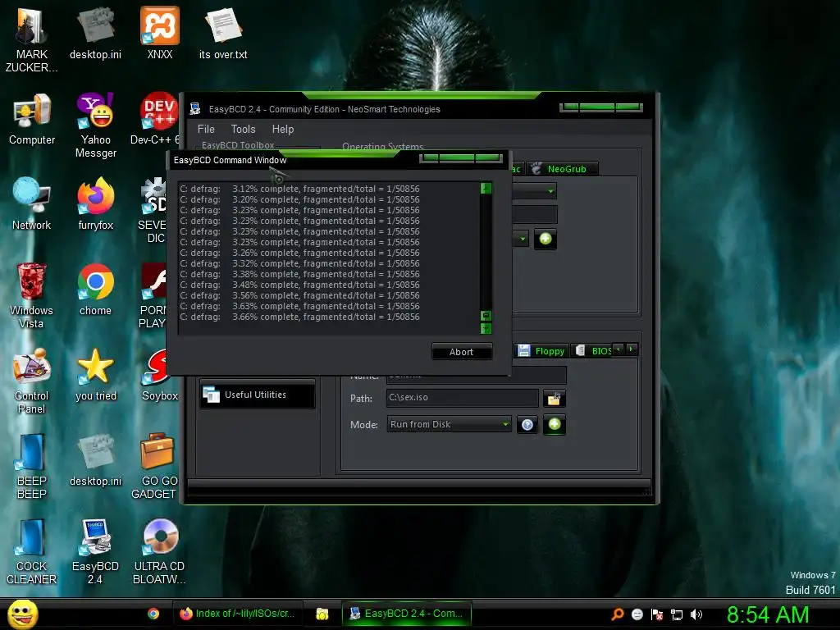Click the Useful Utilities toolbox button
This screenshot has height=630, width=840.
point(257,395)
